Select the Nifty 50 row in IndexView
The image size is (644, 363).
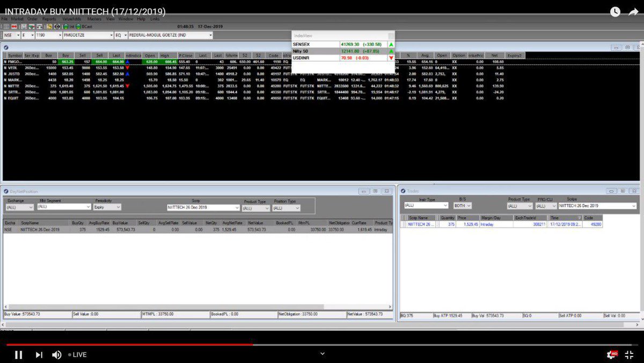click(343, 51)
